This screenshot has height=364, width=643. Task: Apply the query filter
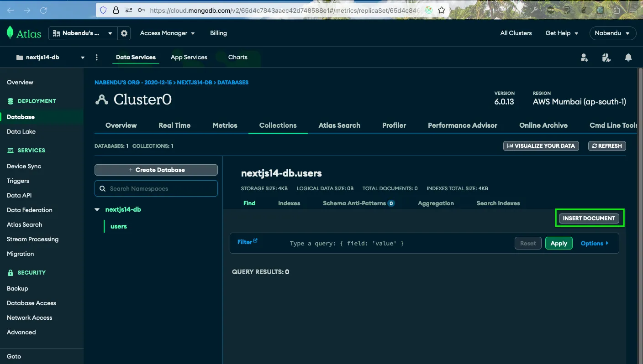pos(559,244)
